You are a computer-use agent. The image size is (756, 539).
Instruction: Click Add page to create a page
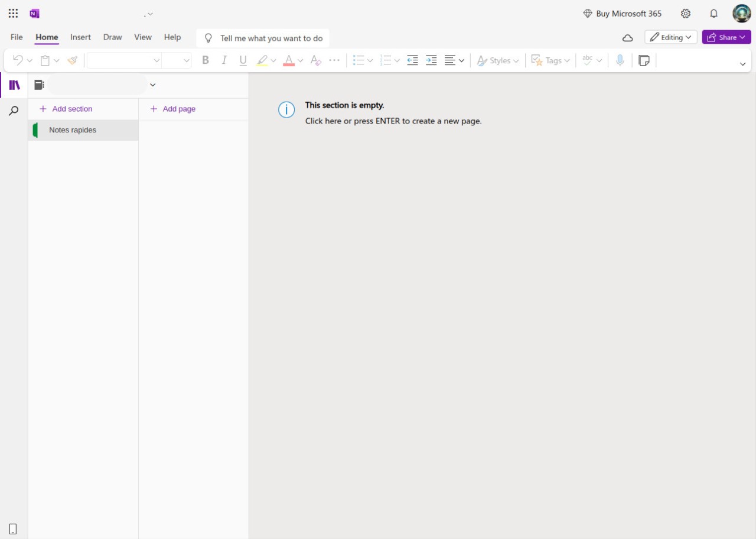coord(172,109)
